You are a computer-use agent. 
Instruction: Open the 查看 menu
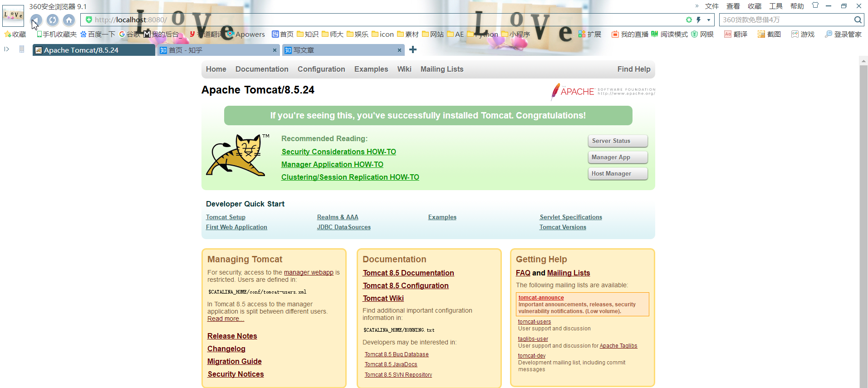[x=733, y=6]
